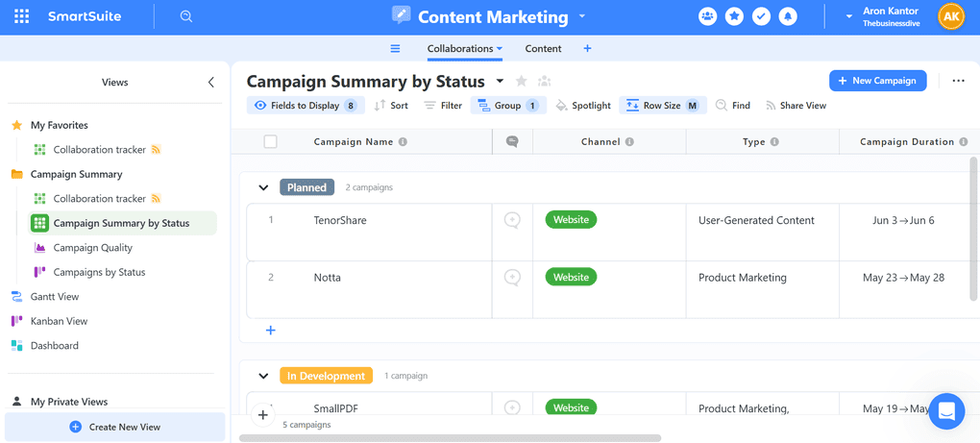Screen dimensions: 980x443
Task: Click the New Campaign button
Action: (x=877, y=81)
